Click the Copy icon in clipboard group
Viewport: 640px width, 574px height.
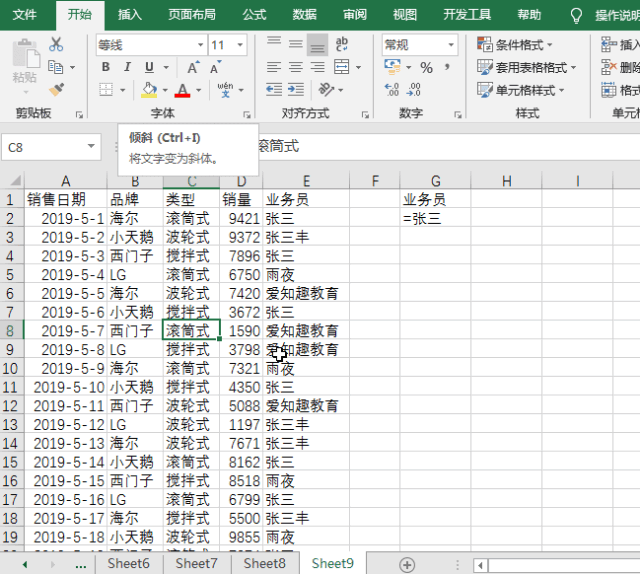point(56,67)
